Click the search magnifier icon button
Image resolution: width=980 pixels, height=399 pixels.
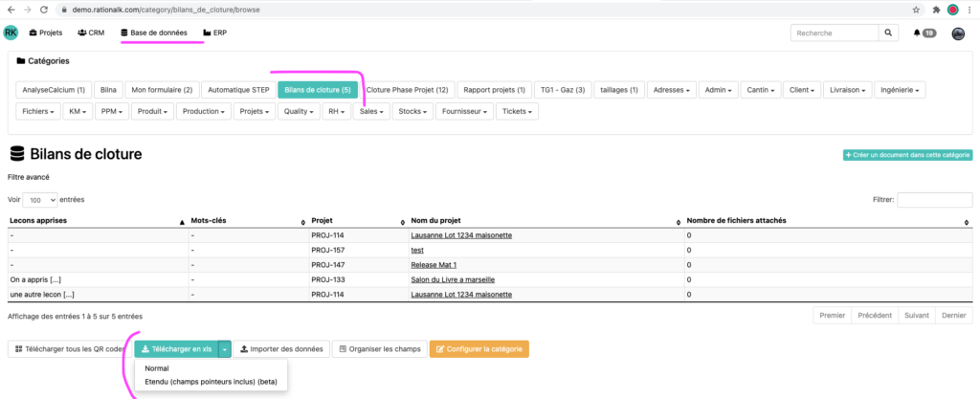889,33
